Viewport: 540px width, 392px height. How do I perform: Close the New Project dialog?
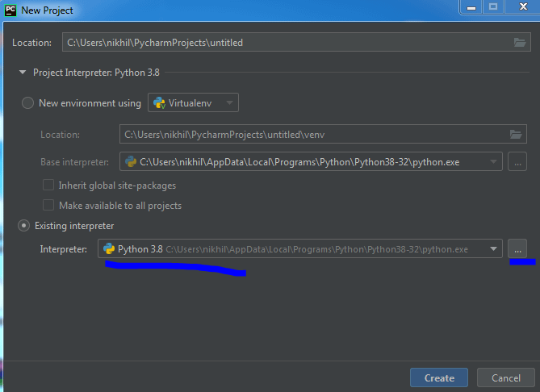click(523, 7)
